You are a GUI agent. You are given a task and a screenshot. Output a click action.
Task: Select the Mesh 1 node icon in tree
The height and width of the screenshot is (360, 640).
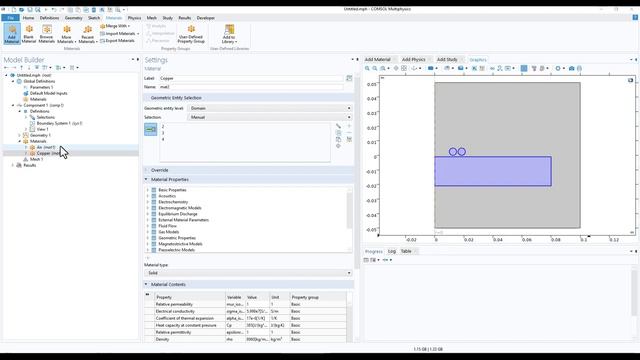pos(26,159)
